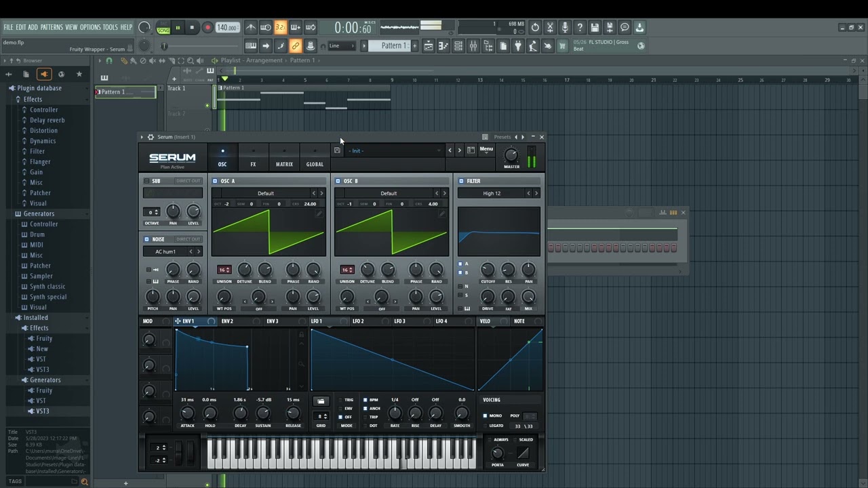Toggle the link (multilink) toolbar icon
This screenshot has width=868, height=488.
pos(296,46)
